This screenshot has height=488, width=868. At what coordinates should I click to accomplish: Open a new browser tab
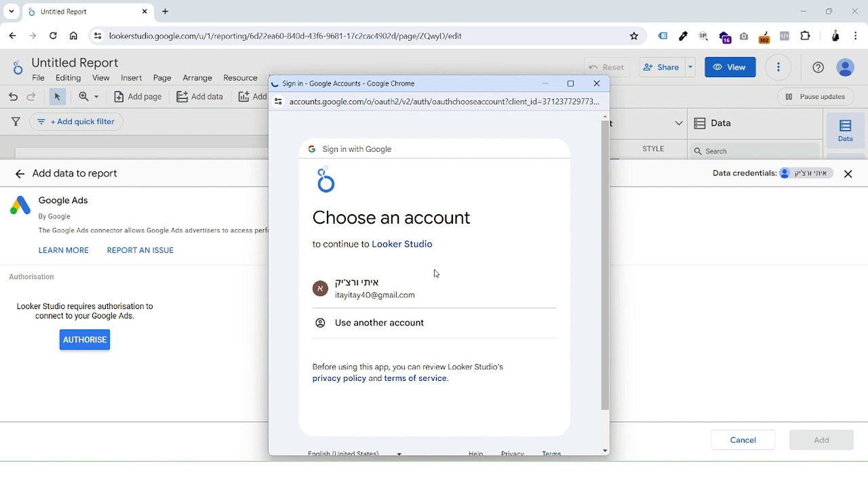(x=165, y=12)
